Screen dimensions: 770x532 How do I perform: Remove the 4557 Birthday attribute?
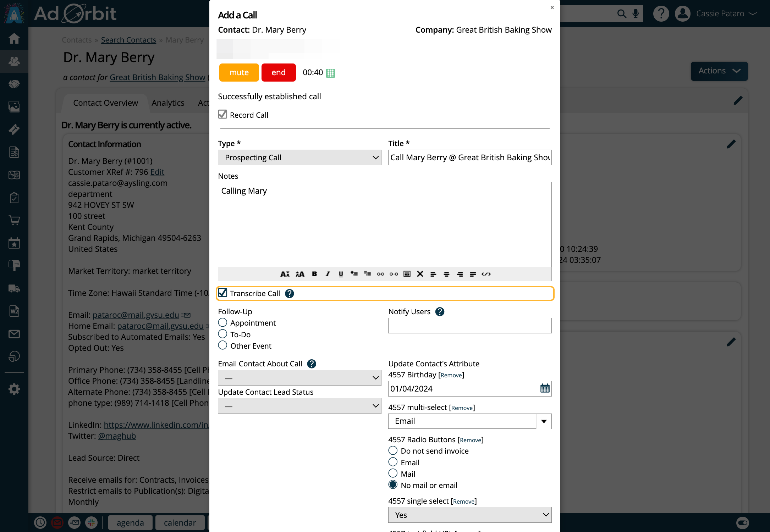click(451, 375)
